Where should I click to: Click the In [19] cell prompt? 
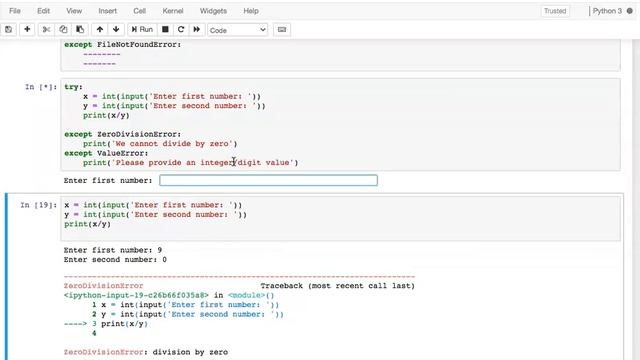pyautogui.click(x=38, y=205)
